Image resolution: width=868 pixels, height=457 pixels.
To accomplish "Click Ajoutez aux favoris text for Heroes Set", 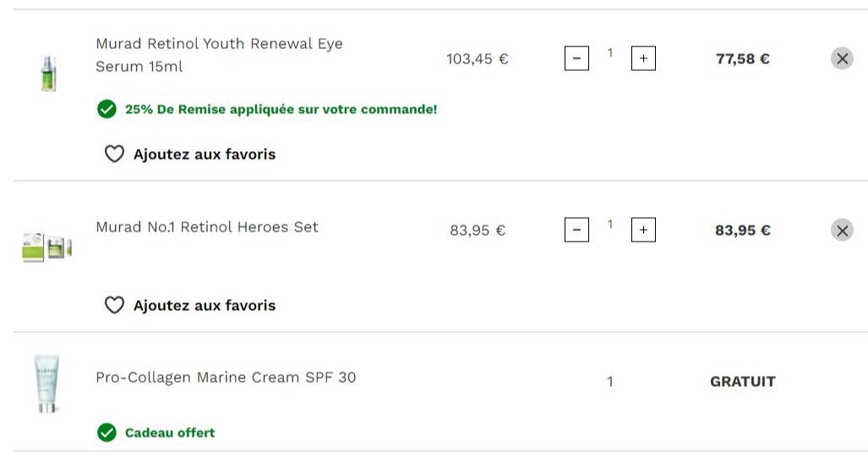I will point(205,305).
